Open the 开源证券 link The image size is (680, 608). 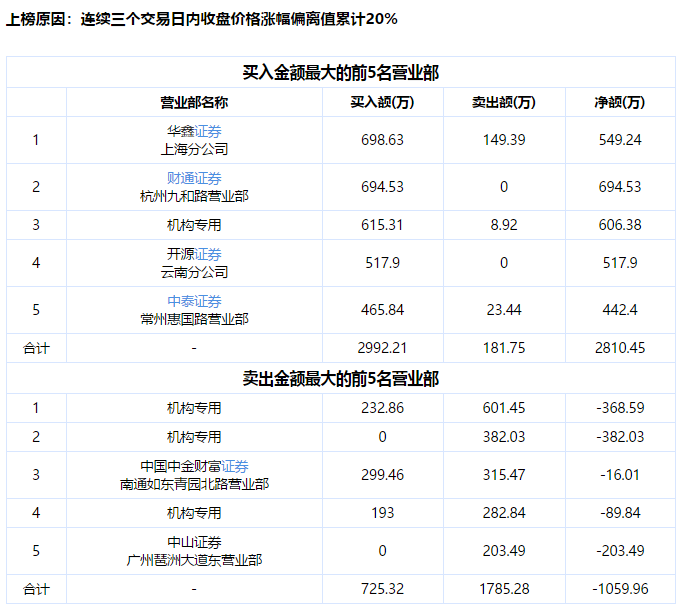click(194, 254)
